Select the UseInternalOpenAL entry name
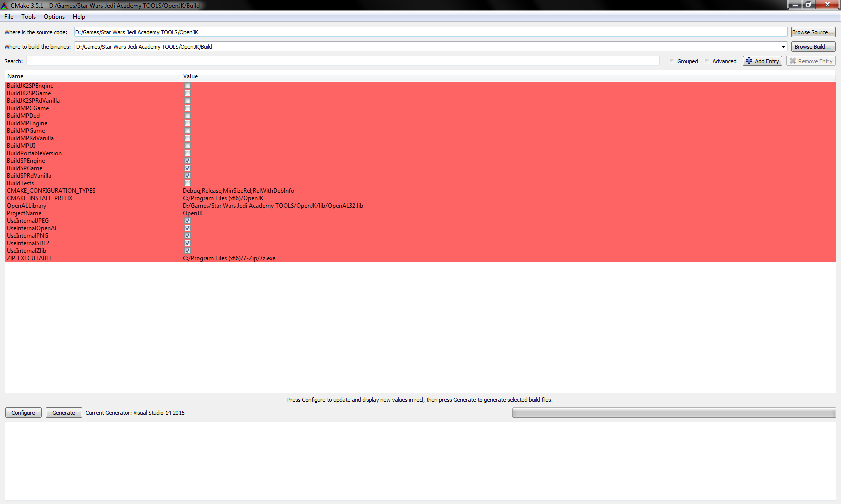 [32, 228]
